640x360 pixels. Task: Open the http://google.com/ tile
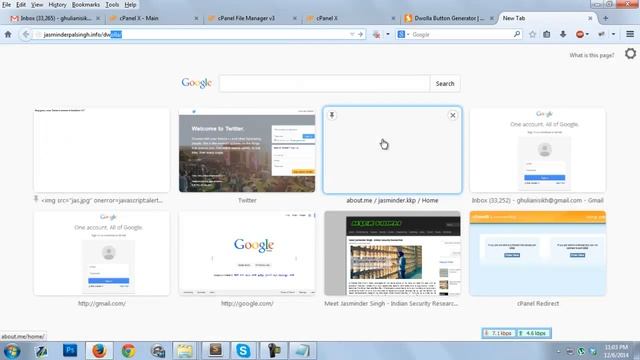pos(247,253)
